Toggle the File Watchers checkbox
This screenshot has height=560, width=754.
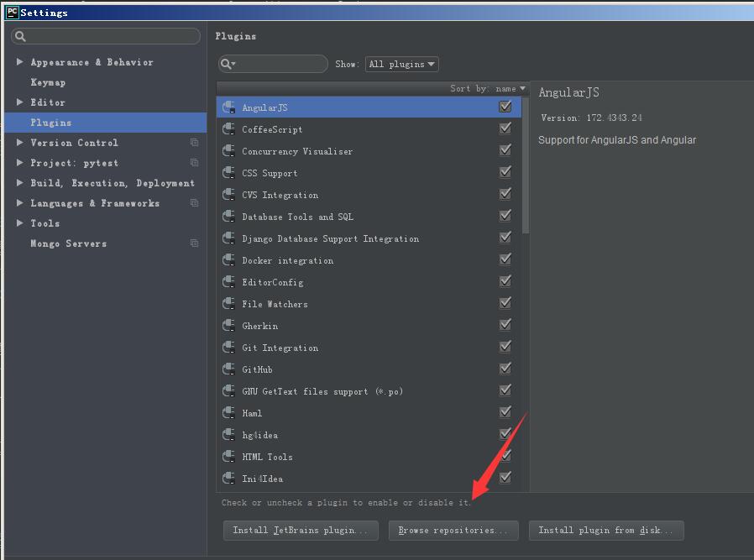pyautogui.click(x=505, y=303)
